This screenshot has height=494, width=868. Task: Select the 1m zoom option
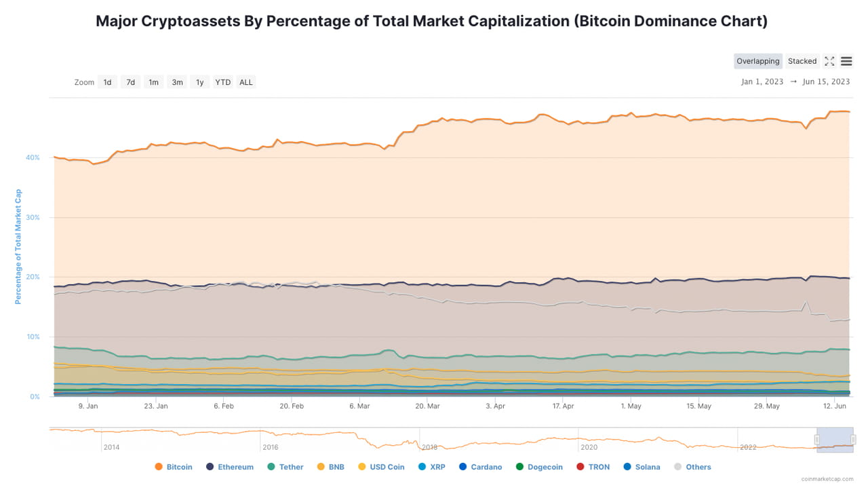coord(154,82)
